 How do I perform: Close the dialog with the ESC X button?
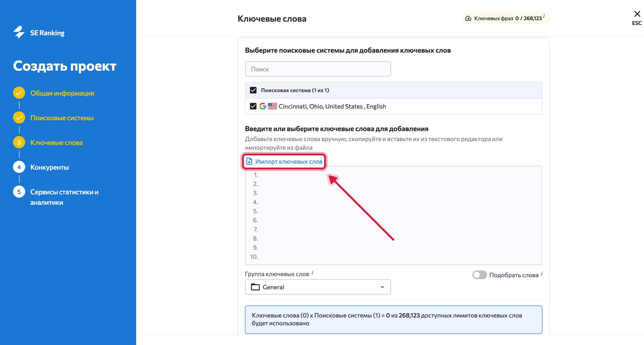637,14
